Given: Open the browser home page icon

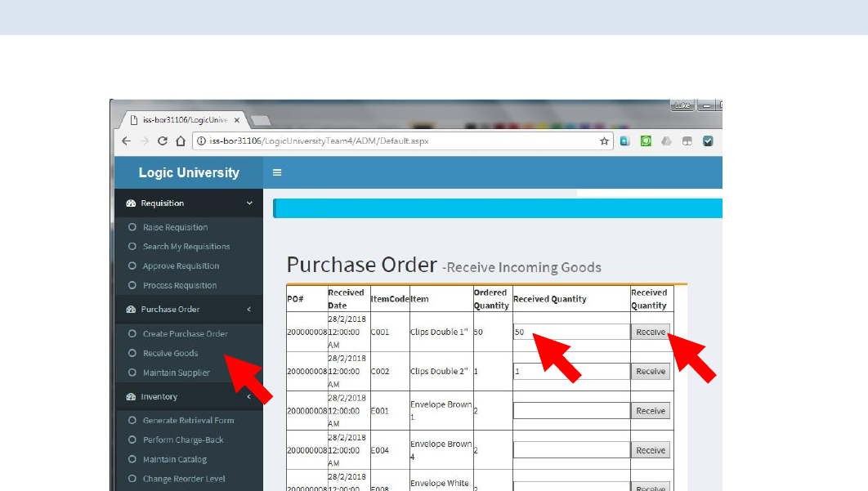Looking at the screenshot, I should click(181, 141).
